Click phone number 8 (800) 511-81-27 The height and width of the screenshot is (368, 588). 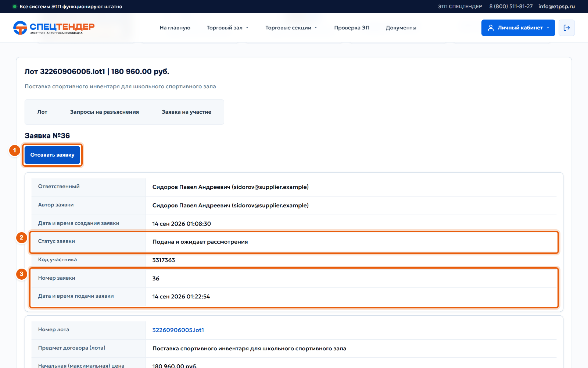[x=511, y=6]
